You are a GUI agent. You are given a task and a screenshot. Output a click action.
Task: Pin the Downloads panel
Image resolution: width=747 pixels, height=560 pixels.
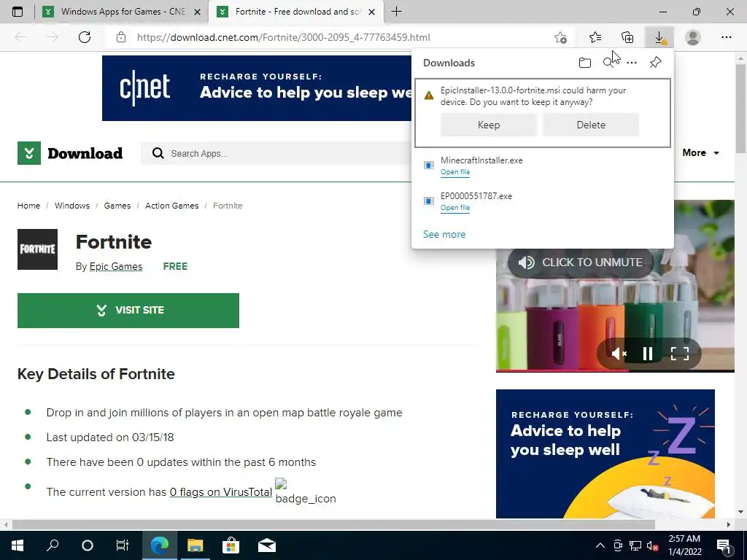point(656,63)
